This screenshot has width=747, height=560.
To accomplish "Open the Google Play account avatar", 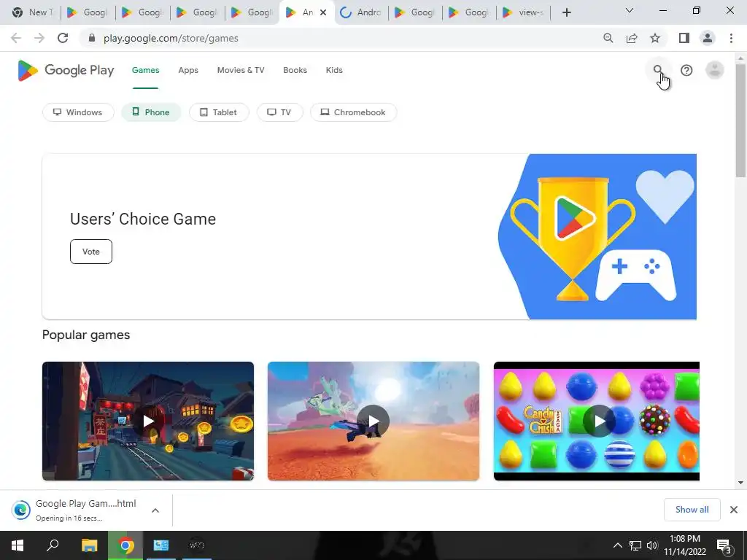I will click(x=714, y=71).
